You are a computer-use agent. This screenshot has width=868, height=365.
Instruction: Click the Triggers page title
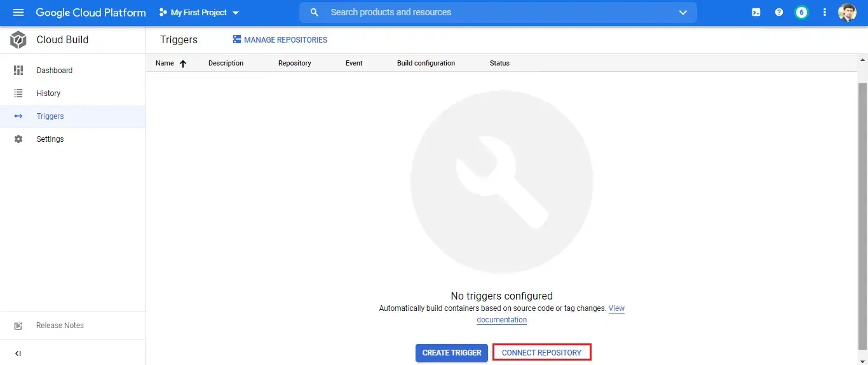(179, 39)
